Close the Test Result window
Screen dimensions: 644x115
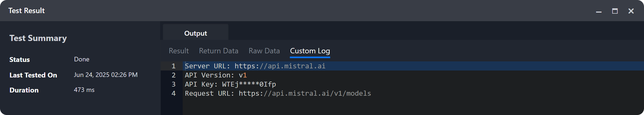tap(631, 11)
